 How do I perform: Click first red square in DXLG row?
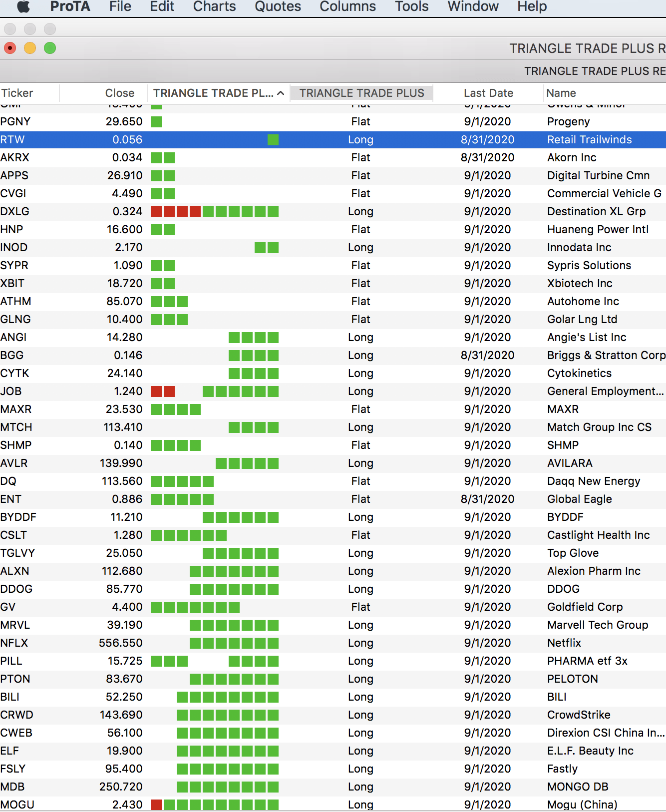click(156, 212)
